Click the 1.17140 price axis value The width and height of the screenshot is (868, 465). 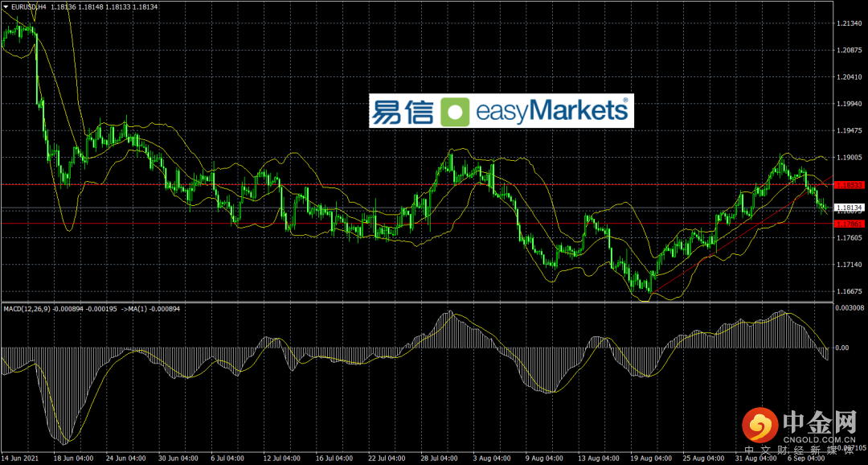(850, 265)
